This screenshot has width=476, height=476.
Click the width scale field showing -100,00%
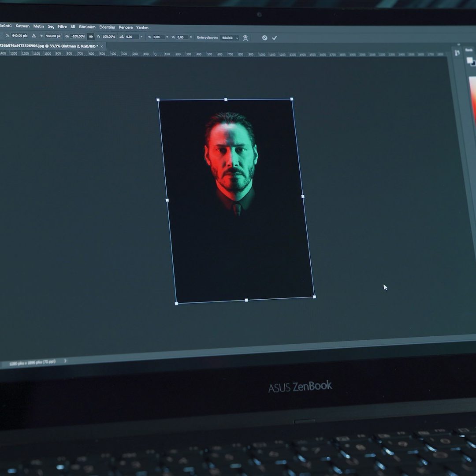point(78,37)
